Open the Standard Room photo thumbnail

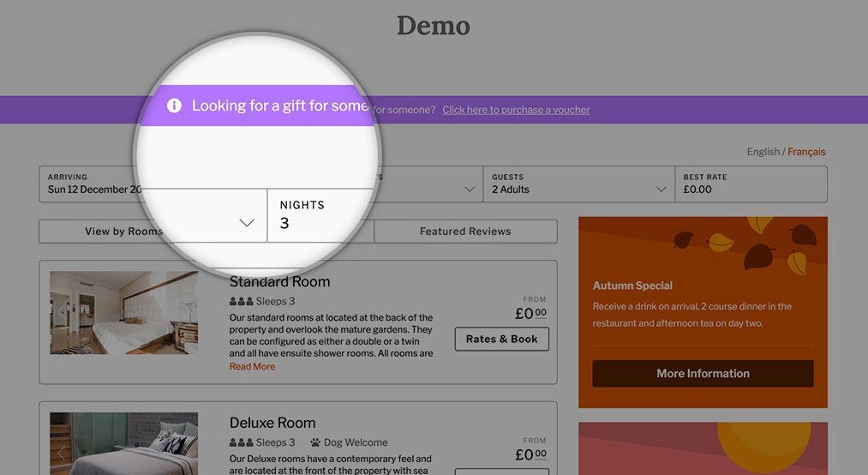pos(124,313)
